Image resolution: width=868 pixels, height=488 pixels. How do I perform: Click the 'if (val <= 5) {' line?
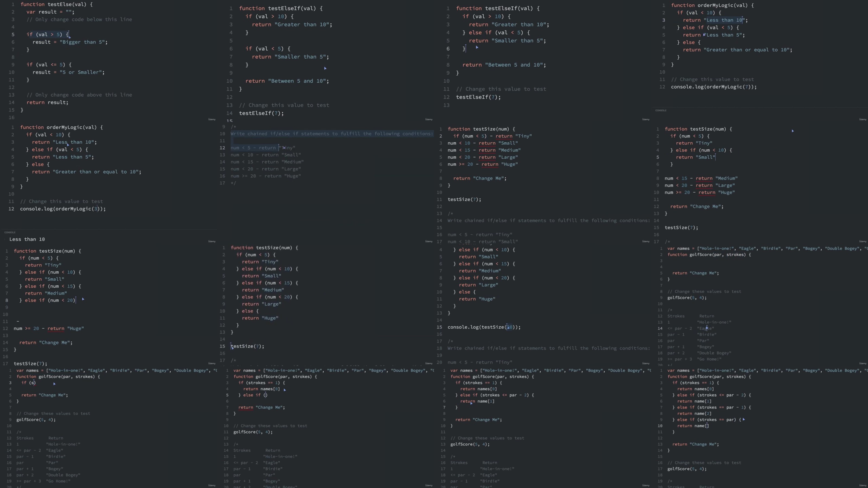coord(49,65)
